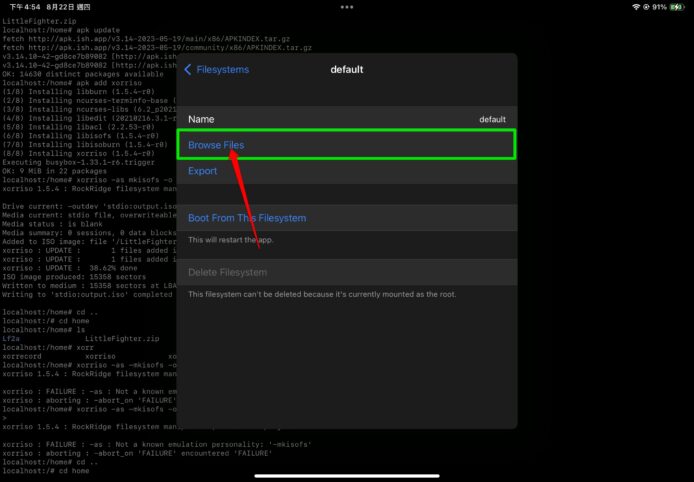Viewport: 694px width, 482px height.
Task: Tap the Name row label
Action: (x=201, y=119)
